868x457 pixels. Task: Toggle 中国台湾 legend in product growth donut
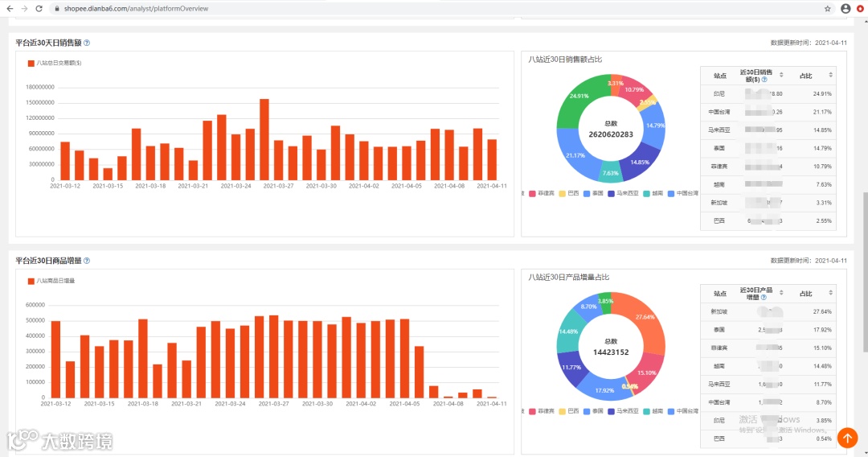683,411
